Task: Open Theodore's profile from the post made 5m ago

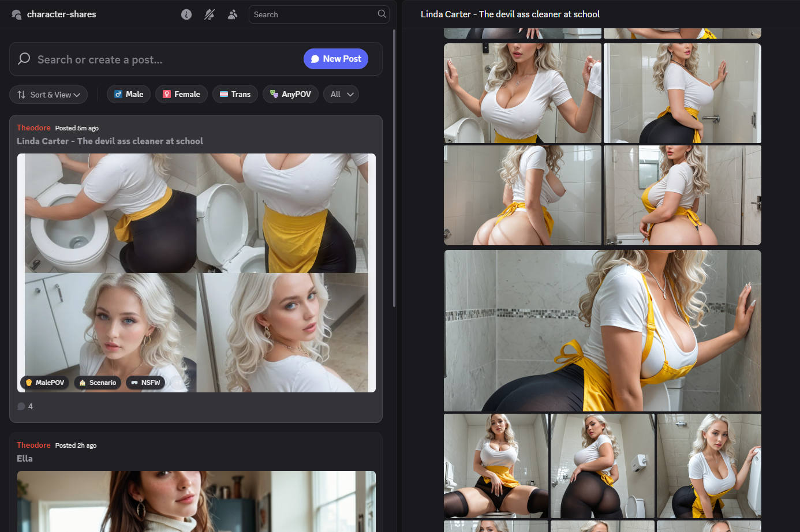Action: click(33, 128)
